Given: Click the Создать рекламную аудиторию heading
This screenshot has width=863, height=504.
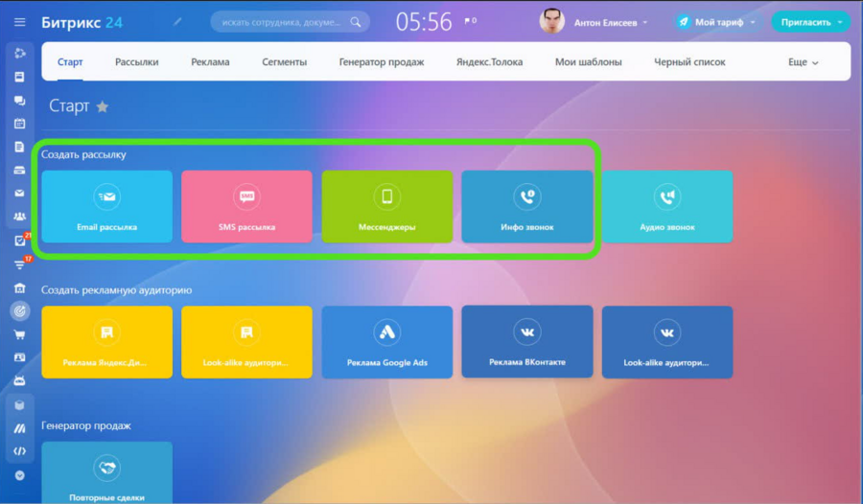Looking at the screenshot, I should (117, 290).
